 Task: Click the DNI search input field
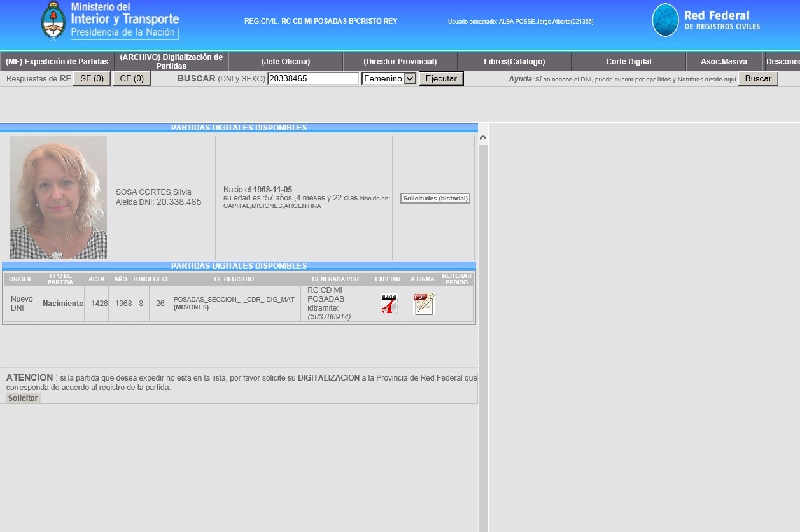[312, 79]
